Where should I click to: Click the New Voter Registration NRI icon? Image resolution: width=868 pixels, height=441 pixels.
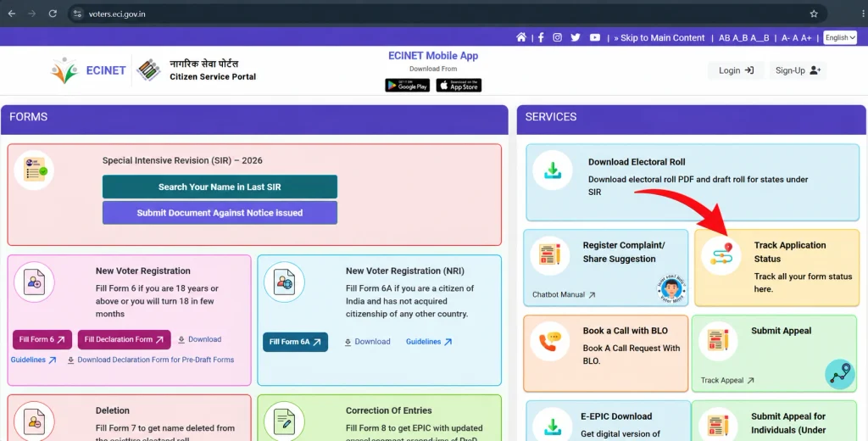[285, 282]
